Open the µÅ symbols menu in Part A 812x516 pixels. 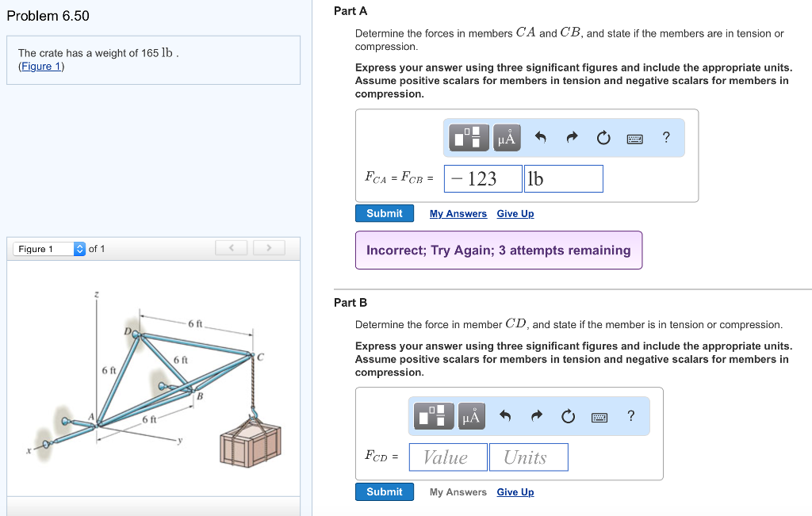point(507,138)
